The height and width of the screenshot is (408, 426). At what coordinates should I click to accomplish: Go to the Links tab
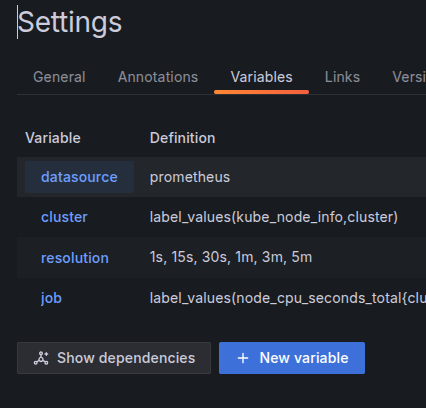click(342, 77)
